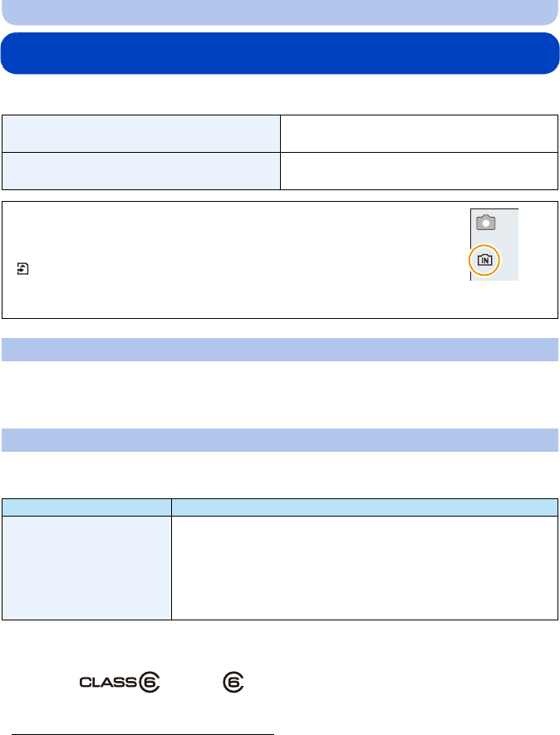Click the second light blue section heading bar
This screenshot has width=560, height=735.
tap(279, 439)
